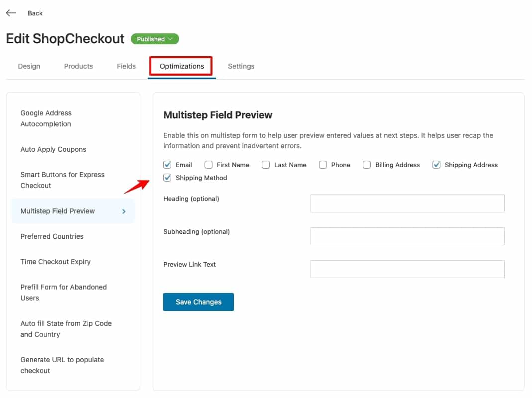The image size is (532, 398).
Task: Click the Save Changes button
Action: click(x=198, y=301)
